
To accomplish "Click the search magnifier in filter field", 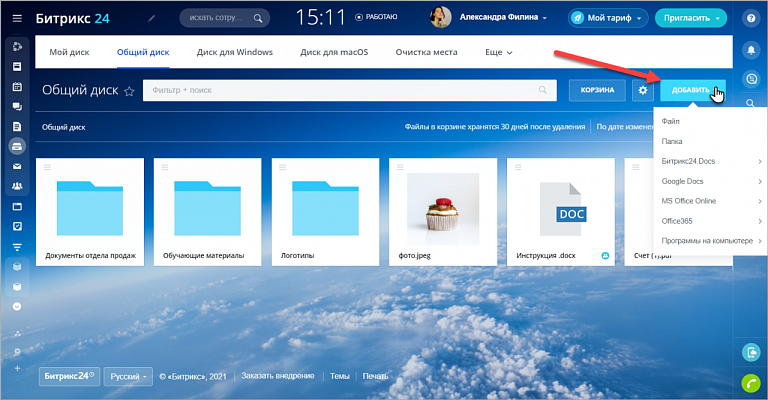I will (x=543, y=90).
